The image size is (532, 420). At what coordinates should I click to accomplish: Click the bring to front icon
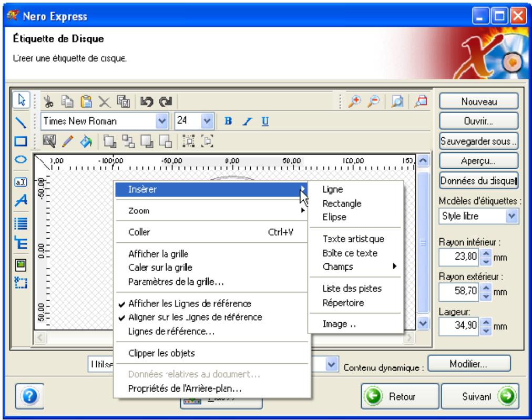coord(110,141)
